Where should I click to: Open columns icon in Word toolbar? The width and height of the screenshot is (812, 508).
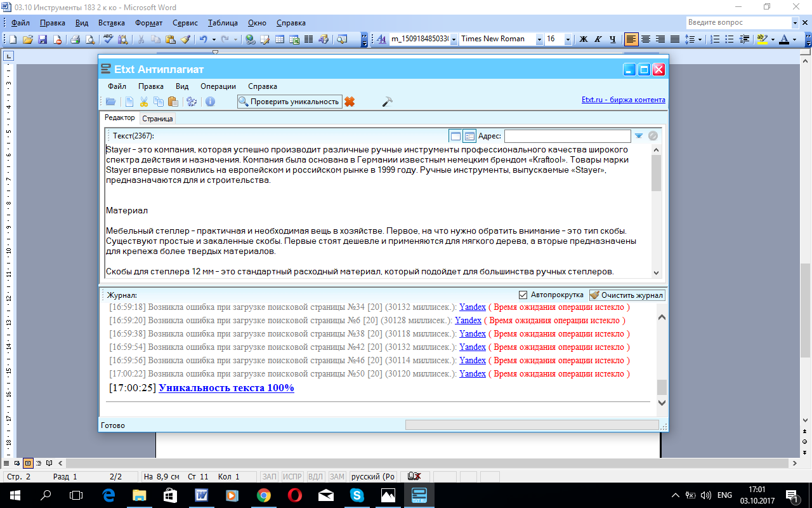click(x=309, y=39)
